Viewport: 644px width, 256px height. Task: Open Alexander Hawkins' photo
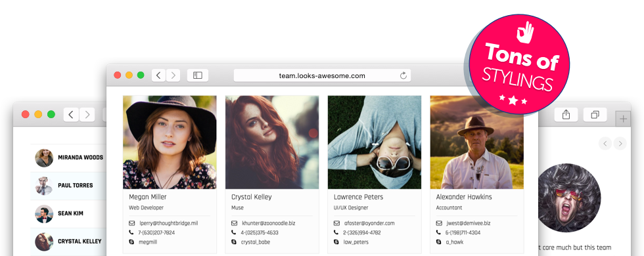click(x=477, y=142)
